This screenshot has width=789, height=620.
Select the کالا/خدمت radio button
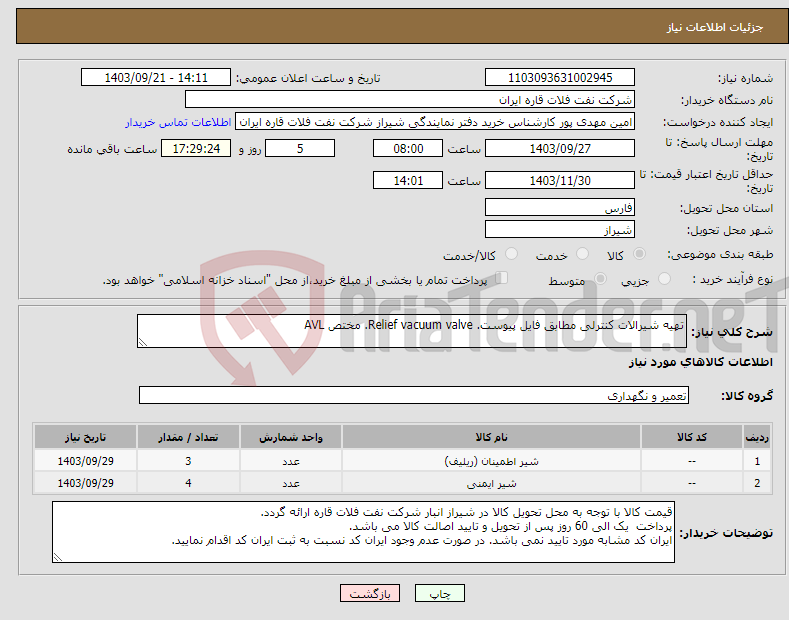511,254
